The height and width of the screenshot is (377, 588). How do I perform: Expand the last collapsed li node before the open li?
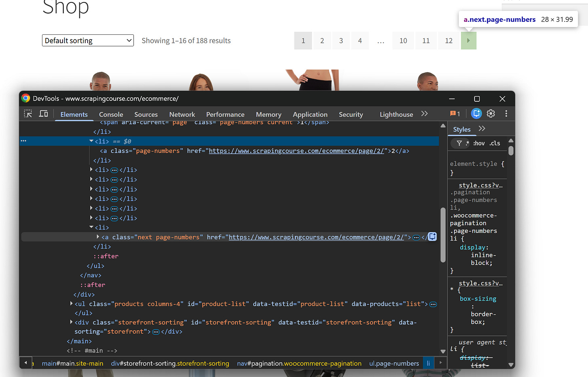tap(91, 218)
